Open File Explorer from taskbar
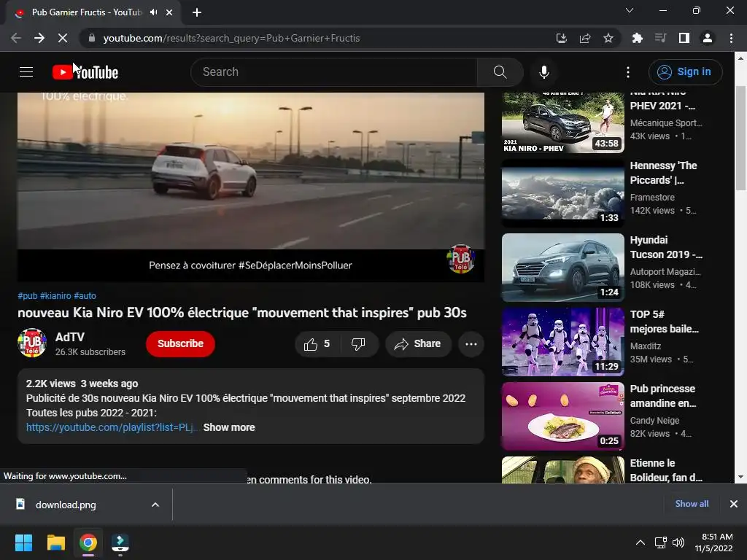The height and width of the screenshot is (560, 747). [55, 542]
